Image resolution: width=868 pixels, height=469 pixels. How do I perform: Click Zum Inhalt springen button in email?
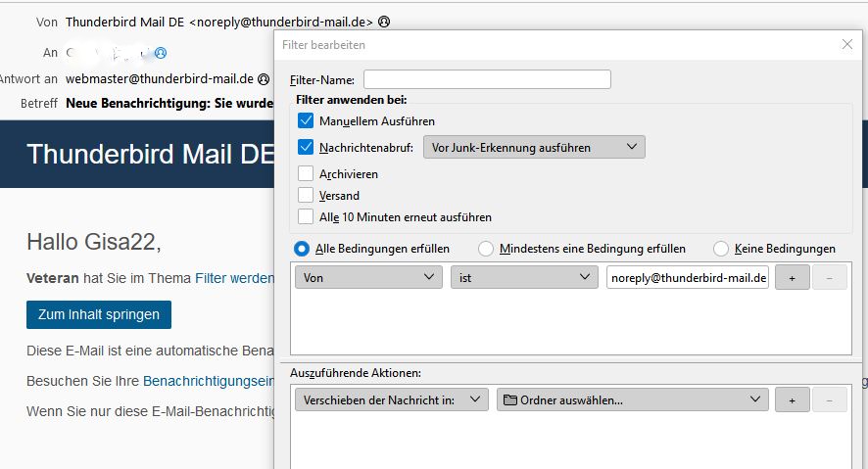(x=99, y=314)
